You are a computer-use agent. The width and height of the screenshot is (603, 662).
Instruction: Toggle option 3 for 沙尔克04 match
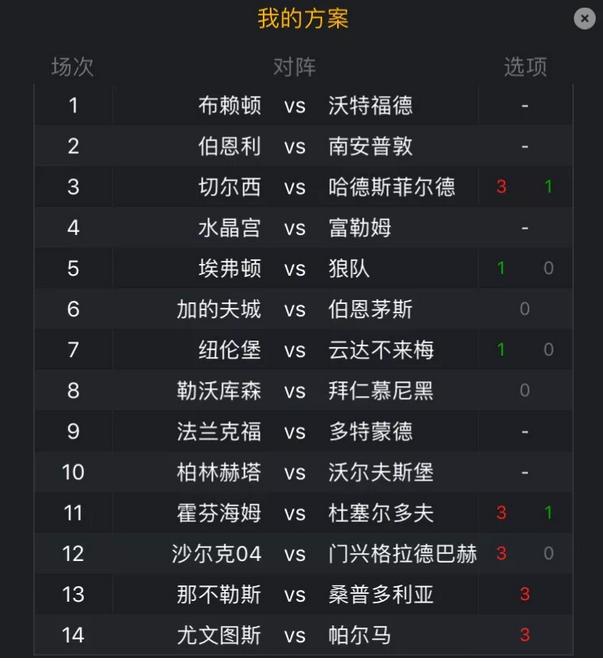pyautogui.click(x=501, y=554)
